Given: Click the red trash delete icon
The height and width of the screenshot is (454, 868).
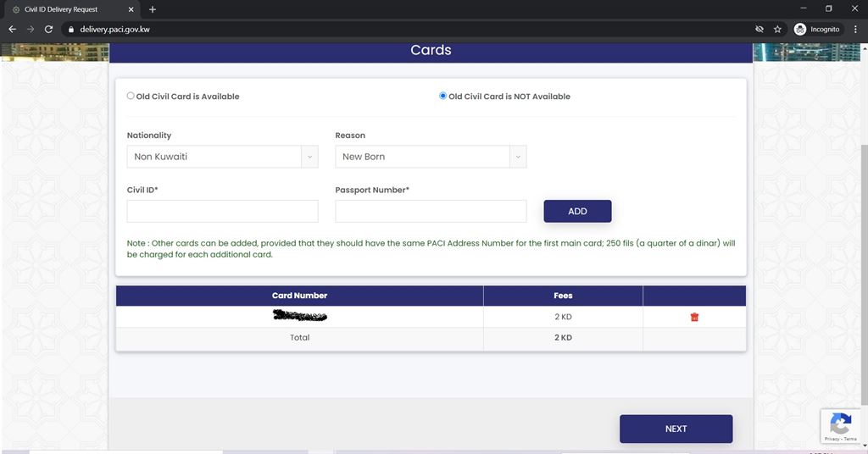Looking at the screenshot, I should click(694, 317).
